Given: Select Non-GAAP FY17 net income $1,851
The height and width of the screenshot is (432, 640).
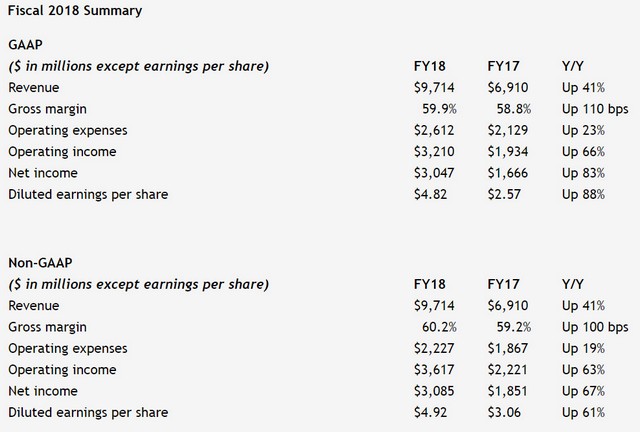Looking at the screenshot, I should pyautogui.click(x=507, y=391).
